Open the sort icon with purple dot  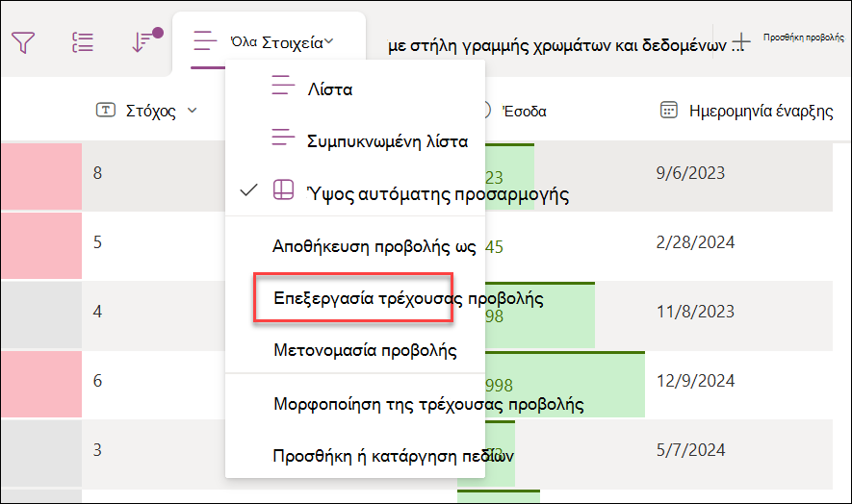coord(146,40)
